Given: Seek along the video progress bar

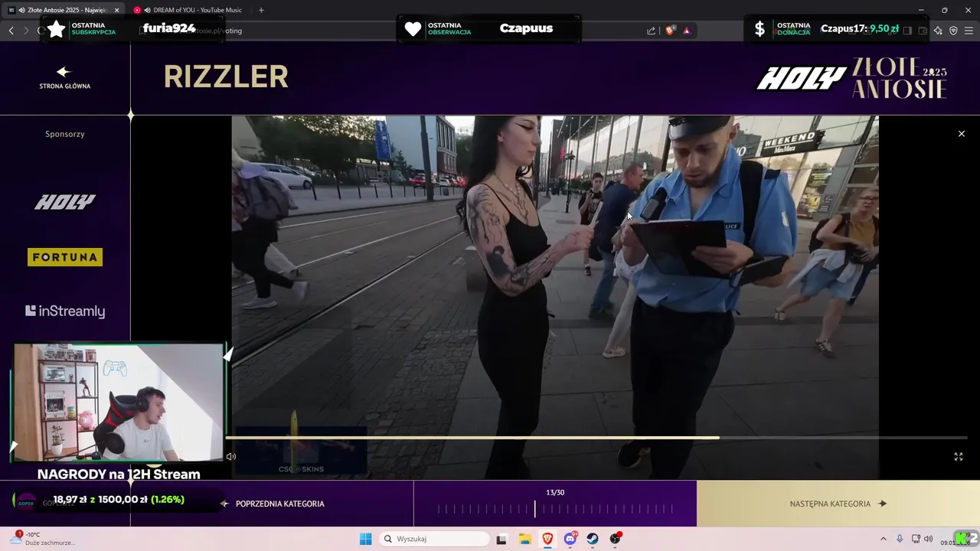Looking at the screenshot, I should 596,438.
